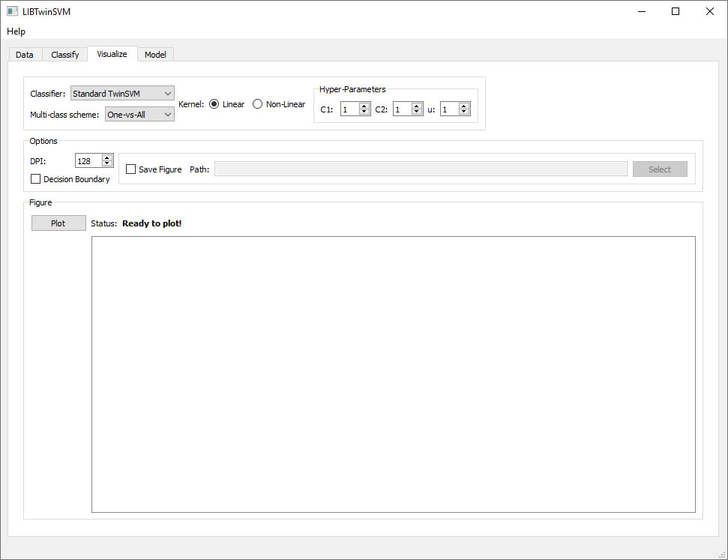Increase the C2 value with up arrow
Screen dimensions: 728x560
point(417,106)
